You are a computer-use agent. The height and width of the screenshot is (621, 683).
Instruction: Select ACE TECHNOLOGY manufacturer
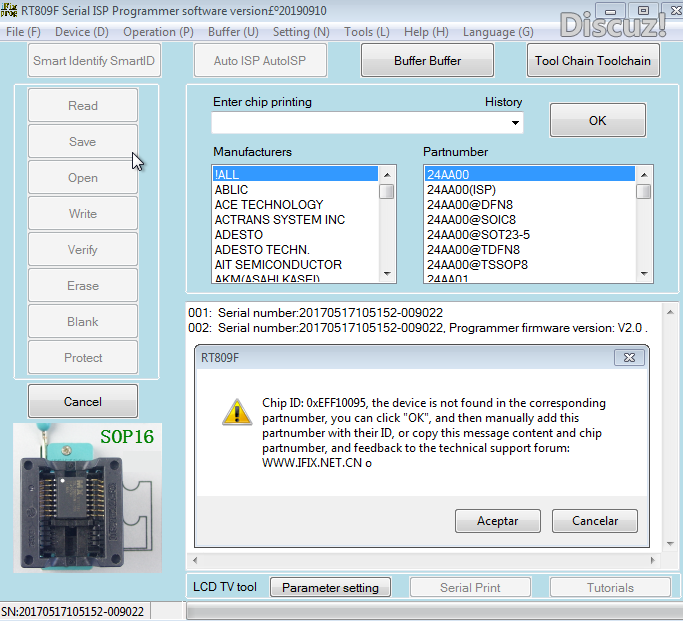[x=296, y=205]
